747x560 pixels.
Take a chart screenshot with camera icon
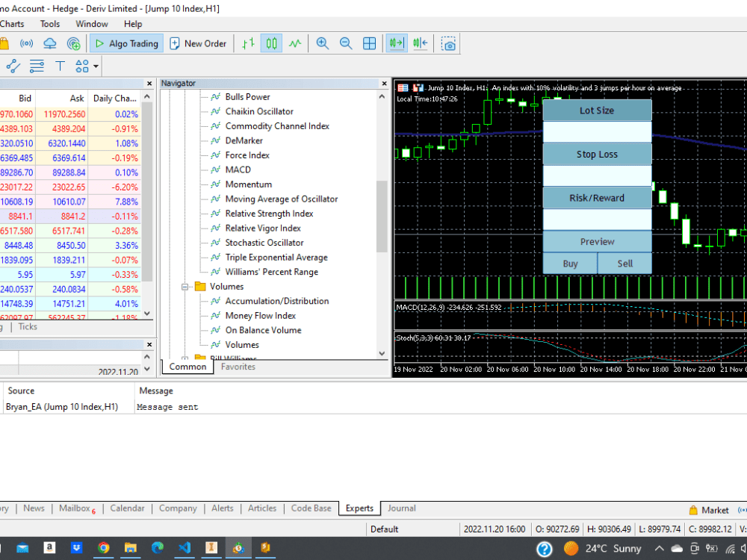pos(448,43)
